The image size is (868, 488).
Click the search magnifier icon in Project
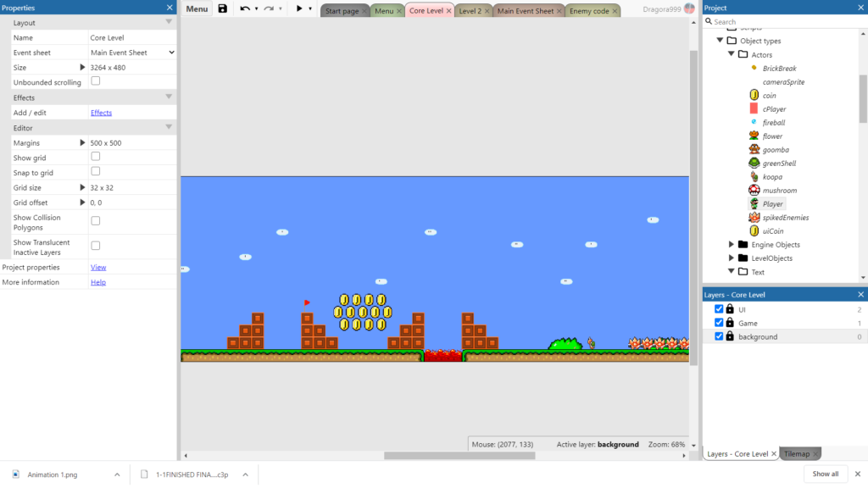pos(709,21)
